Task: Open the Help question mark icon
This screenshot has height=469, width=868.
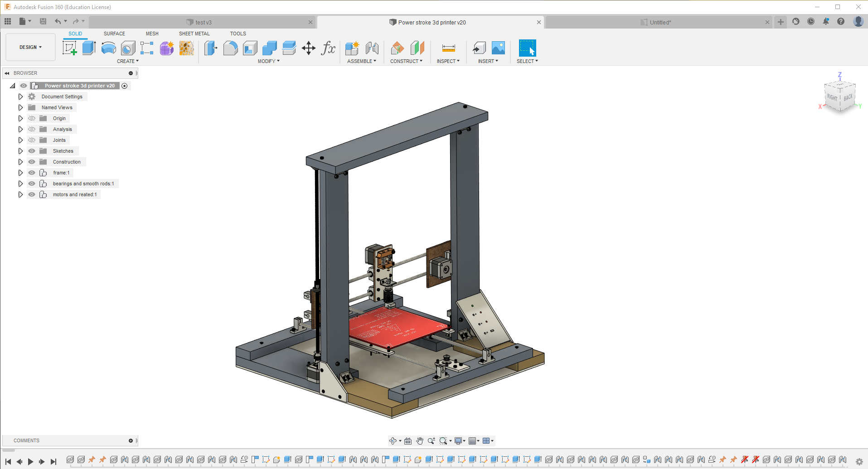Action: pyautogui.click(x=841, y=22)
